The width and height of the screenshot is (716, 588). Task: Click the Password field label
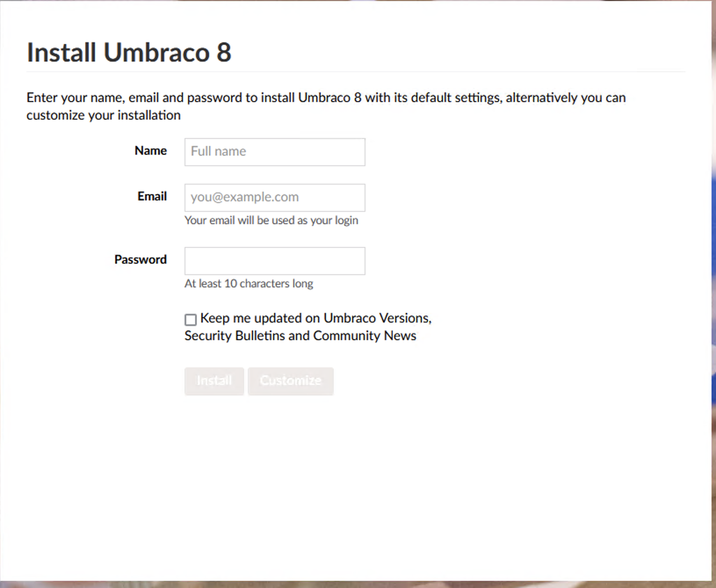(141, 260)
